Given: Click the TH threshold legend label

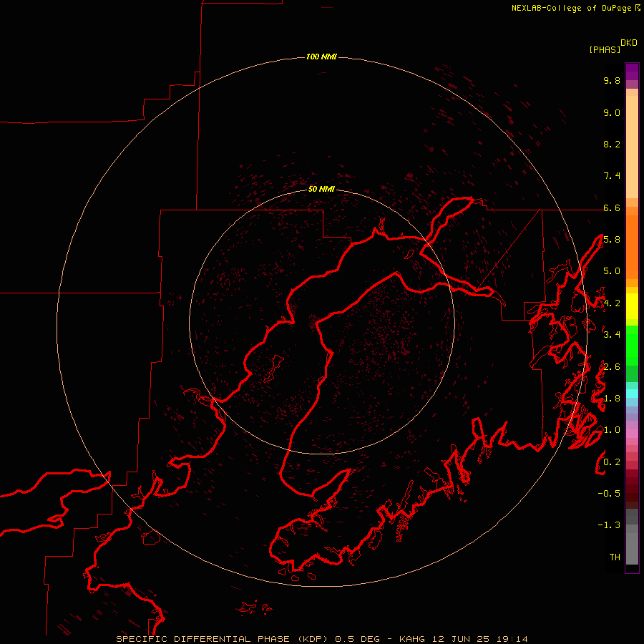Looking at the screenshot, I should click(x=615, y=557).
